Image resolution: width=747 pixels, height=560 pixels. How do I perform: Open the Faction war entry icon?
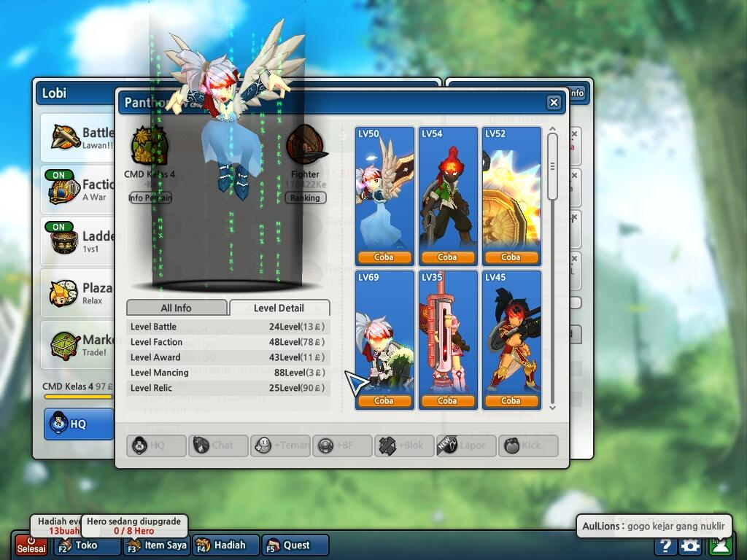tap(63, 192)
